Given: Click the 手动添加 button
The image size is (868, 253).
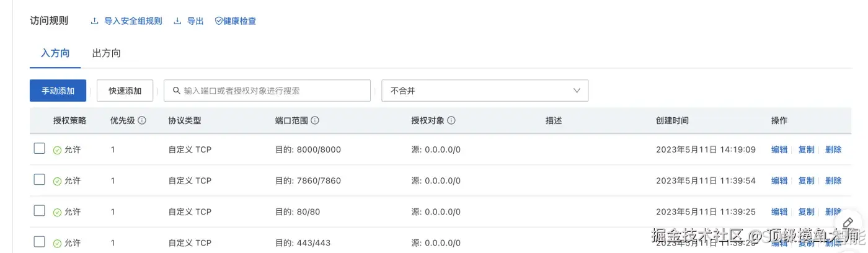Looking at the screenshot, I should (x=58, y=91).
